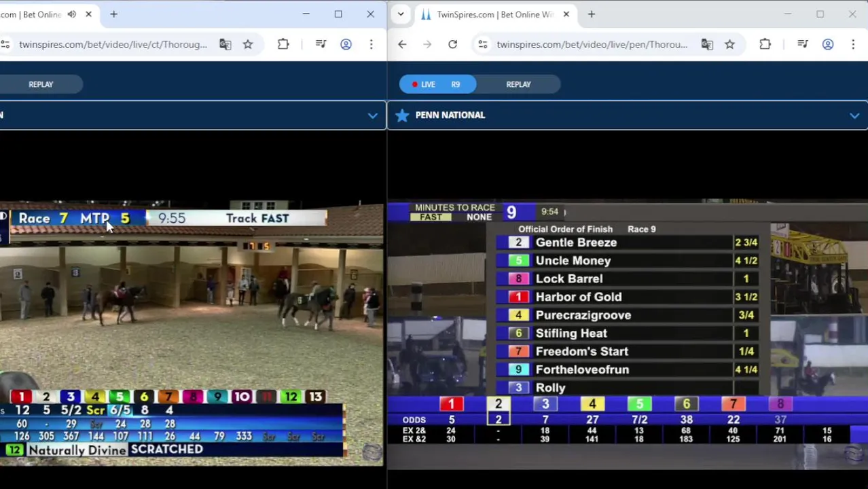The image size is (868, 489).
Task: Go forward in right browser window
Action: pyautogui.click(x=427, y=44)
